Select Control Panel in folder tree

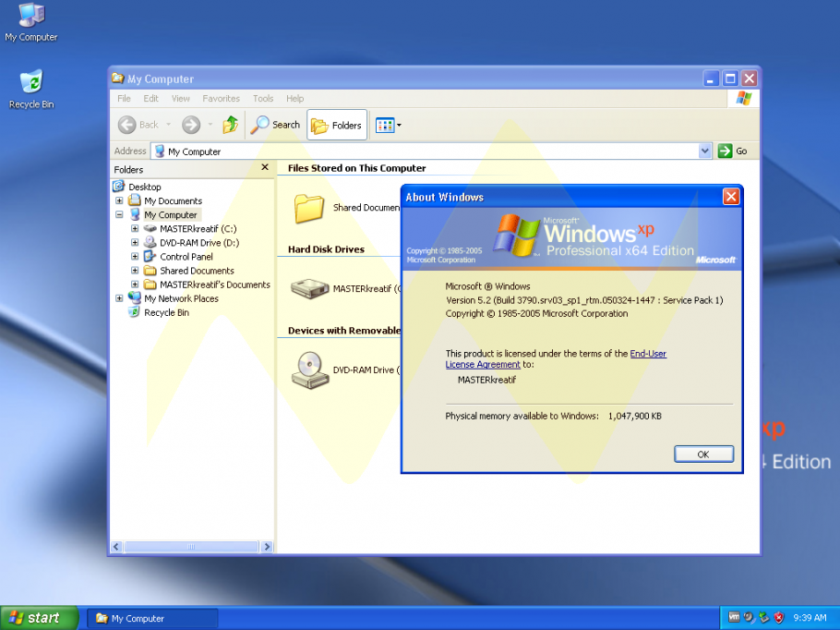pos(186,257)
